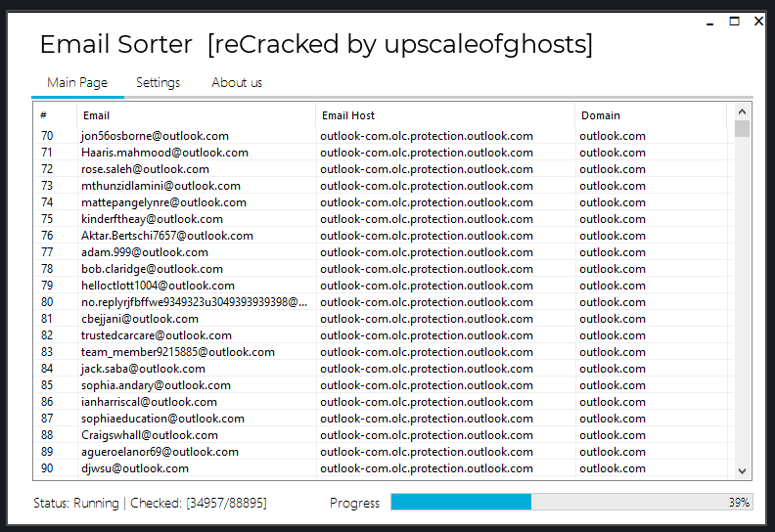
Task: Click the Domain column header
Action: click(x=650, y=115)
